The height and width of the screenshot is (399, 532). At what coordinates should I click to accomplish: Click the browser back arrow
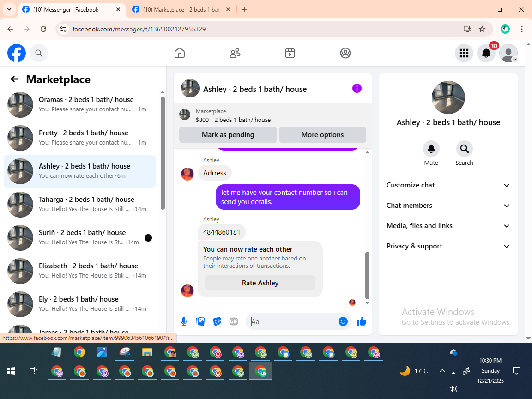click(10, 29)
